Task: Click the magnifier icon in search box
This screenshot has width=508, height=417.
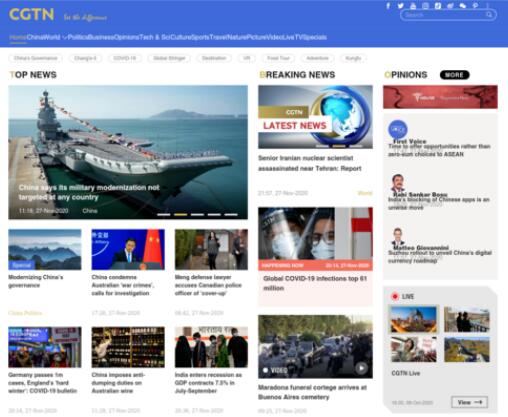Action: coord(489,15)
